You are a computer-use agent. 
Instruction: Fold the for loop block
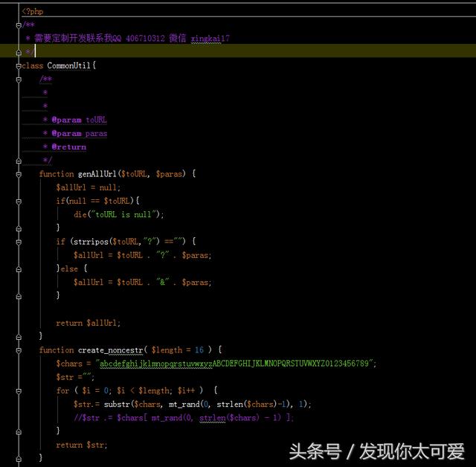pyautogui.click(x=19, y=391)
